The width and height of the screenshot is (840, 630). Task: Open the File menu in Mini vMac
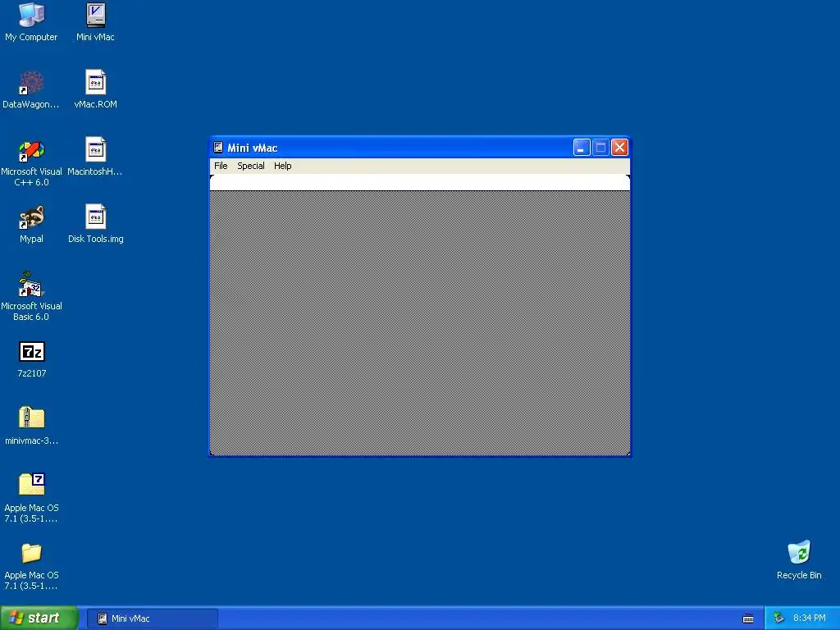click(x=221, y=166)
